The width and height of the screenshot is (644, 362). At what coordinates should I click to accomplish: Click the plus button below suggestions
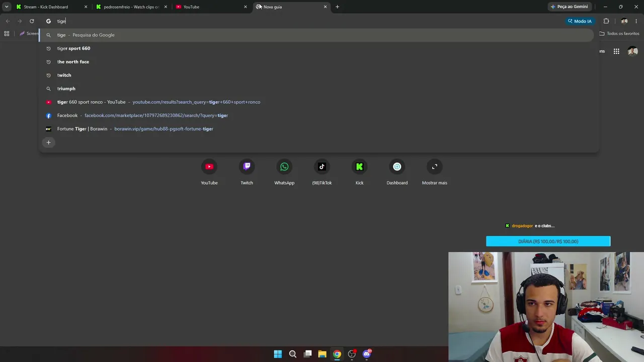(x=49, y=142)
